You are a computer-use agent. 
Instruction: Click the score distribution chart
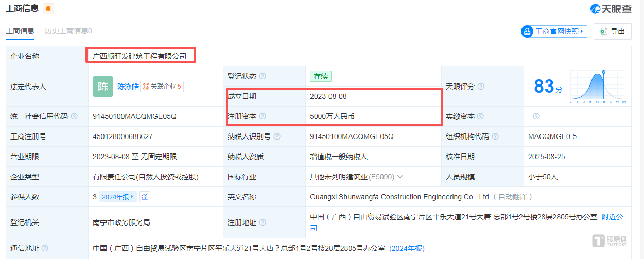pos(598,87)
